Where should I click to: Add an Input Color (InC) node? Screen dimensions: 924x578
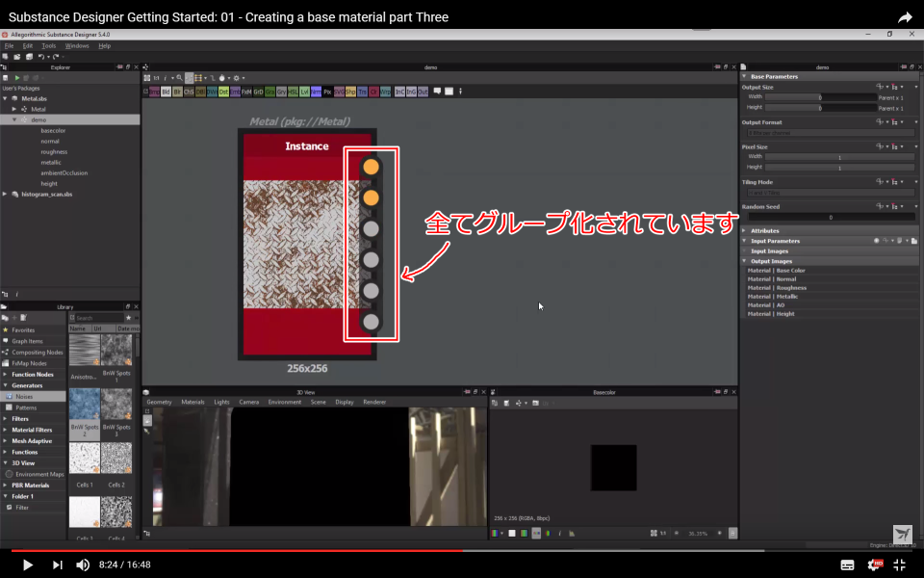[399, 92]
